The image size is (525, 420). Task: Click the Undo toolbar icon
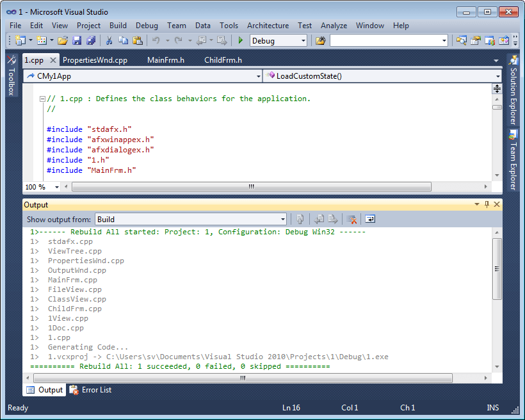tap(157, 40)
